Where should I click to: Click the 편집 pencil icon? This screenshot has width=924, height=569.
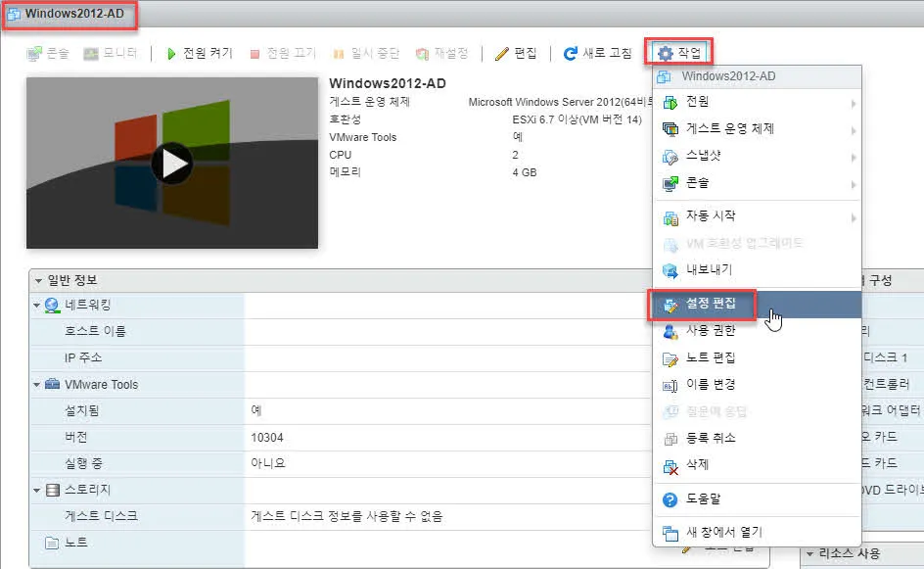click(501, 54)
